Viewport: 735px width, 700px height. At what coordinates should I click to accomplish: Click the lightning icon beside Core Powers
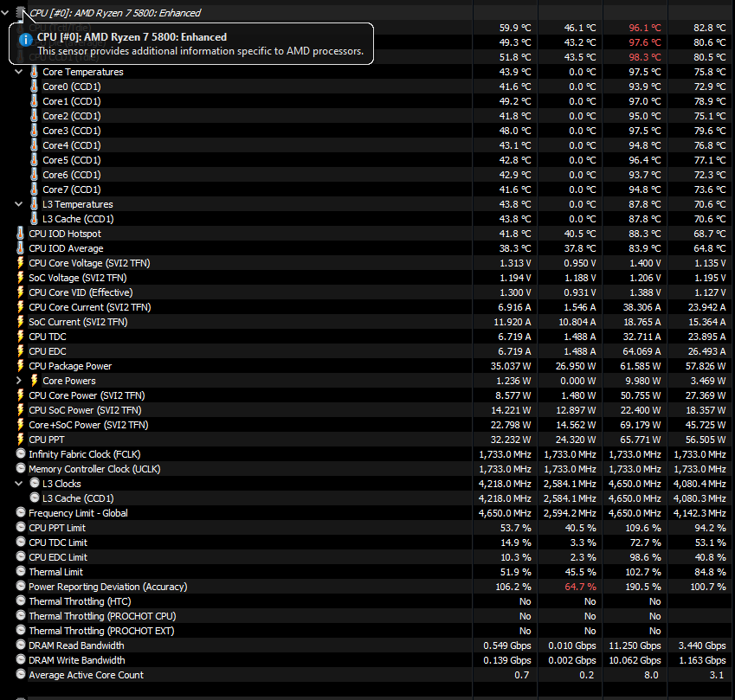pyautogui.click(x=35, y=381)
